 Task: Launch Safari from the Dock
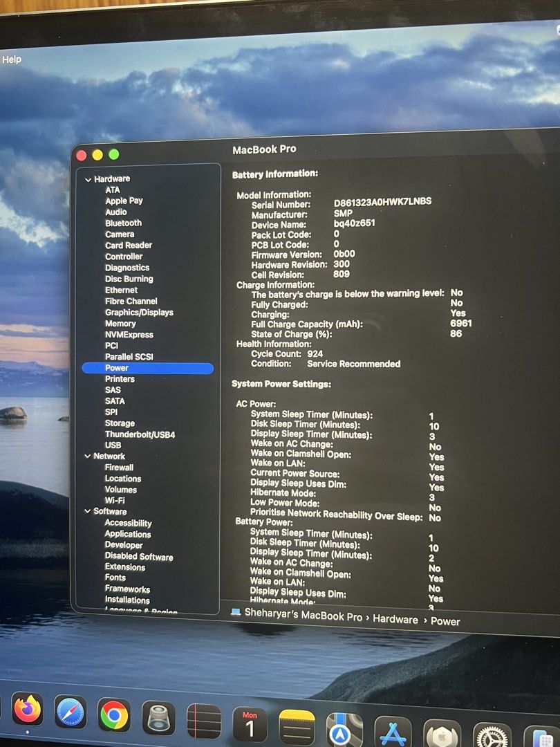(x=71, y=712)
